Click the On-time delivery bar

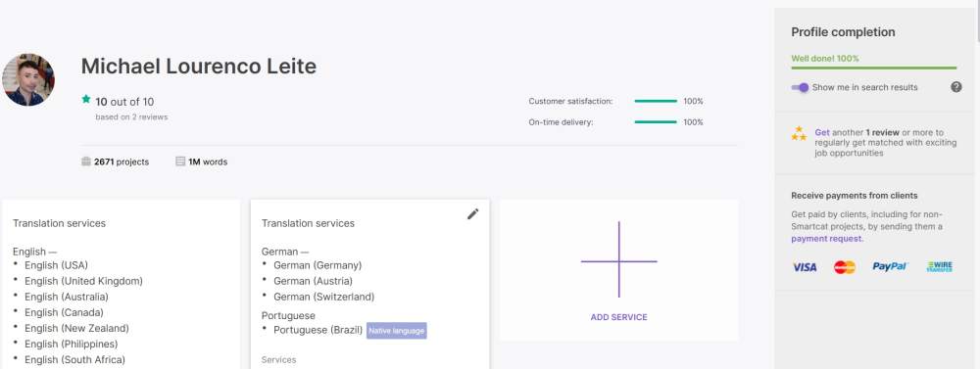click(656, 121)
